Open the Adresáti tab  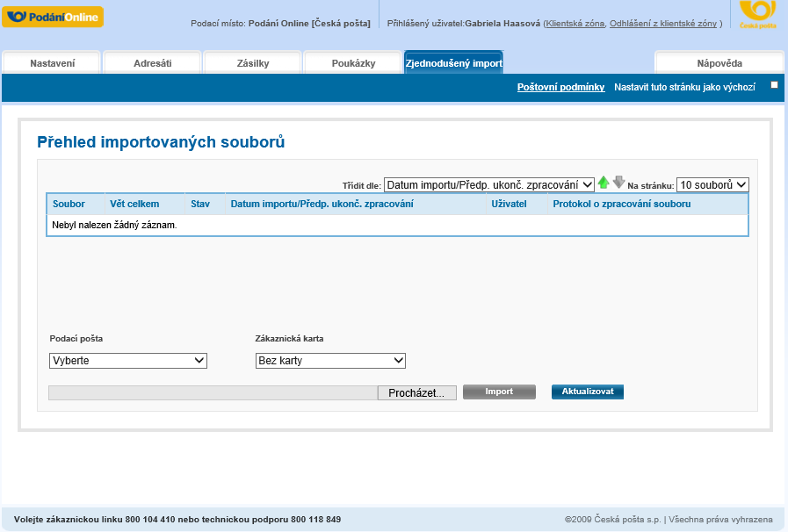(x=152, y=63)
